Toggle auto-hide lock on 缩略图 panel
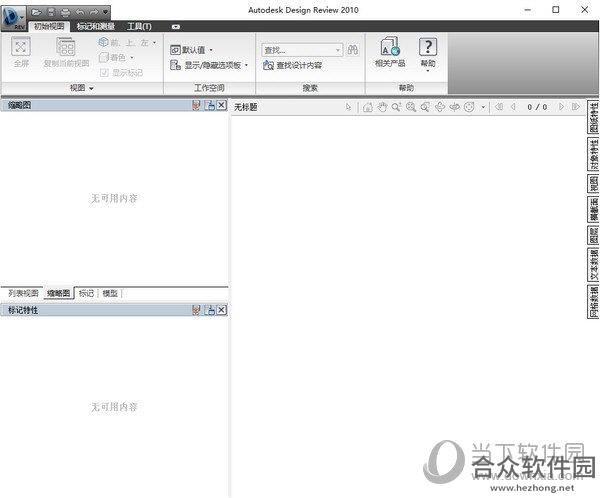This screenshot has height=498, width=600. coord(209,105)
